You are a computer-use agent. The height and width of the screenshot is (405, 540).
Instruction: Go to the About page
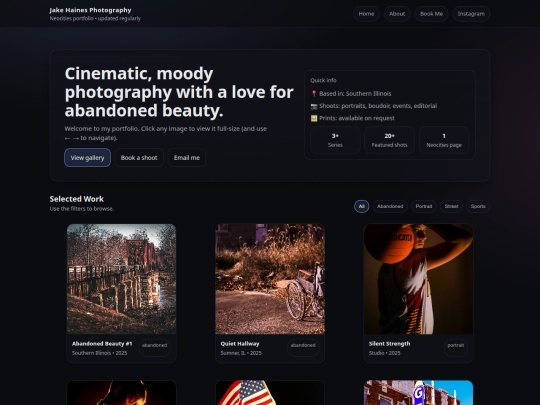click(397, 14)
